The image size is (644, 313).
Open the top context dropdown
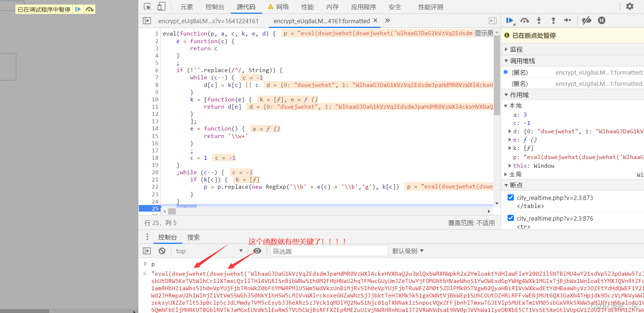[x=209, y=251]
